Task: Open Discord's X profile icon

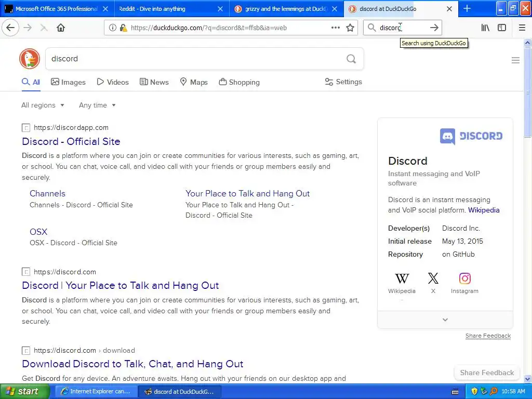Action: pos(433,278)
